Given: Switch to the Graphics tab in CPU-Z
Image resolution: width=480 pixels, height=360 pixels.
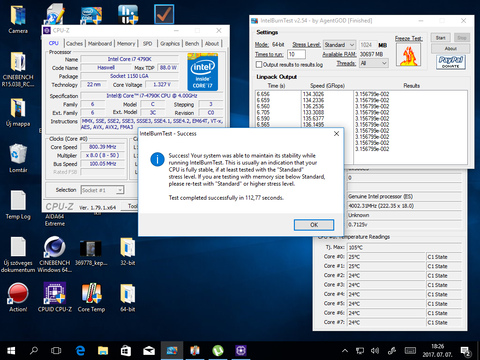Looking at the screenshot, I should 170,43.
